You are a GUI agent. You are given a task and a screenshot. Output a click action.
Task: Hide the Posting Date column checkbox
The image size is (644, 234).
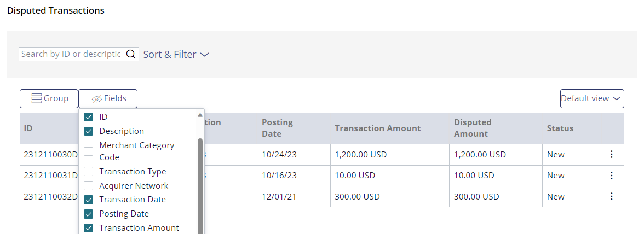88,214
